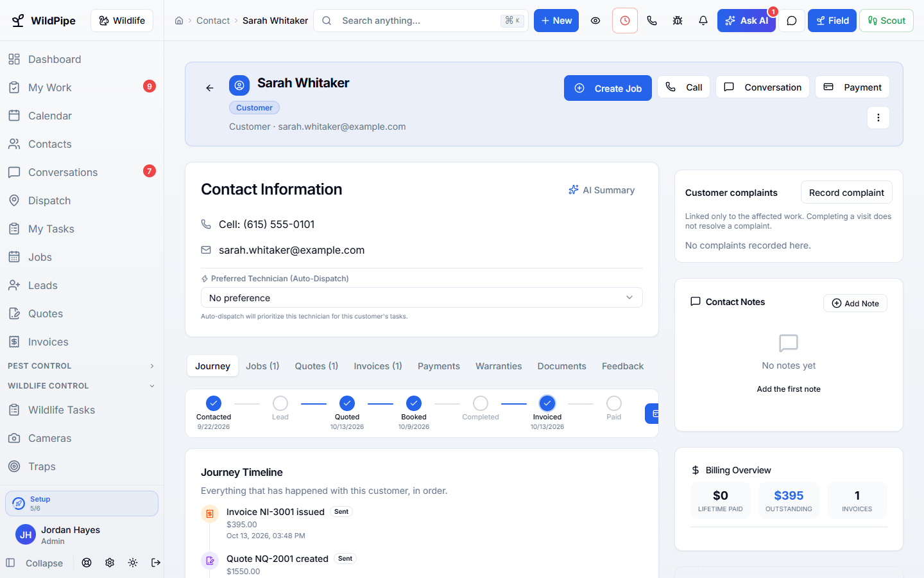This screenshot has width=924, height=578.
Task: Click the phone icon in top bar
Action: click(652, 21)
